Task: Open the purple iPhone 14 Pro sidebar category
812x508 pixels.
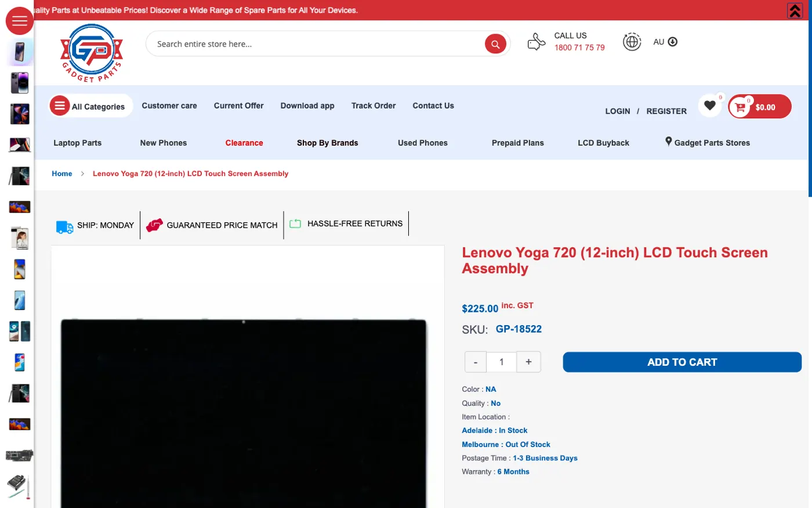Action: click(x=20, y=83)
